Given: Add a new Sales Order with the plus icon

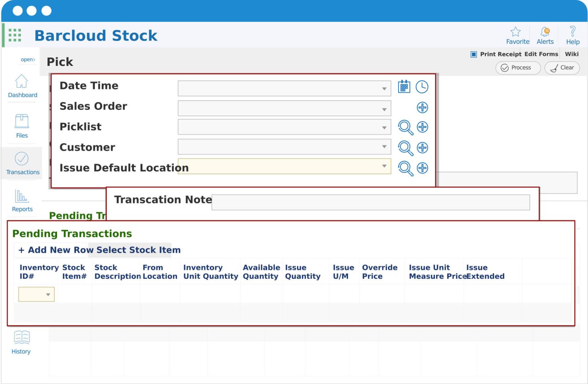Looking at the screenshot, I should pos(422,108).
